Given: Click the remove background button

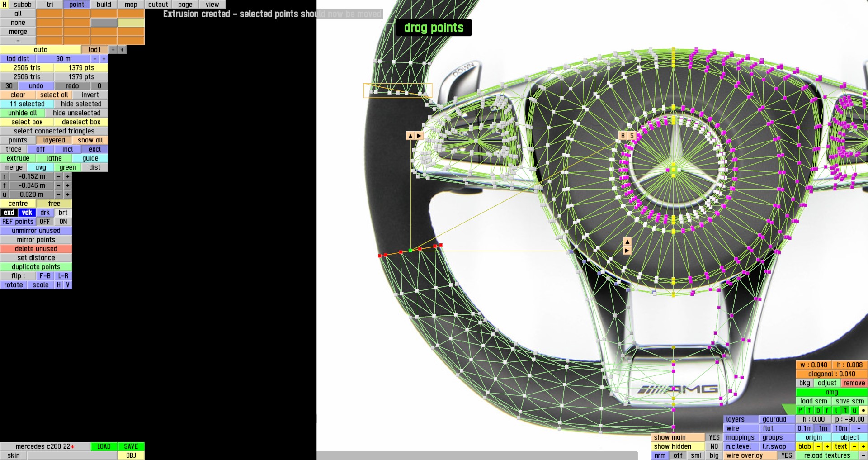Looking at the screenshot, I should [854, 383].
